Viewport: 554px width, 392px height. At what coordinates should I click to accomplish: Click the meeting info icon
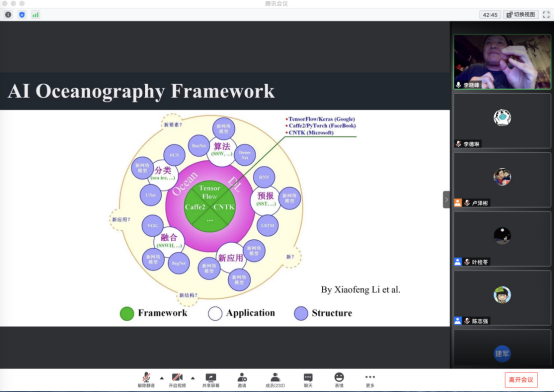(x=8, y=14)
